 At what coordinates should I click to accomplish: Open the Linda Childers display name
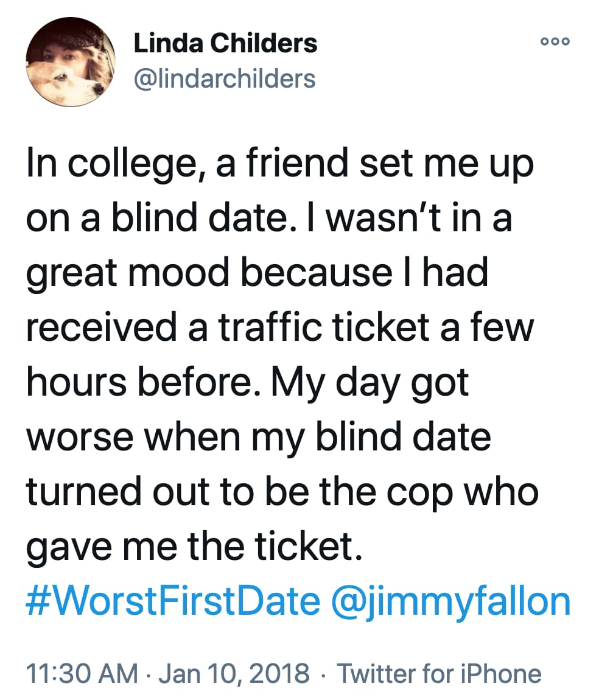(225, 43)
